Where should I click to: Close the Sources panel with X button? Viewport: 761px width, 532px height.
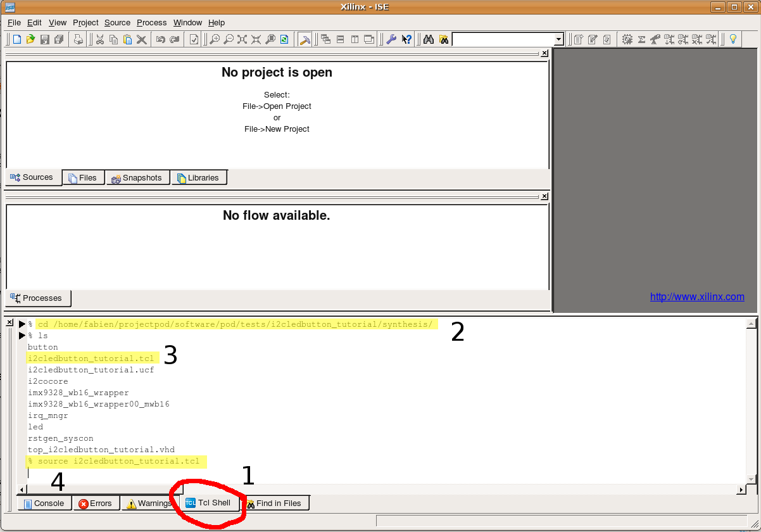[x=544, y=54]
